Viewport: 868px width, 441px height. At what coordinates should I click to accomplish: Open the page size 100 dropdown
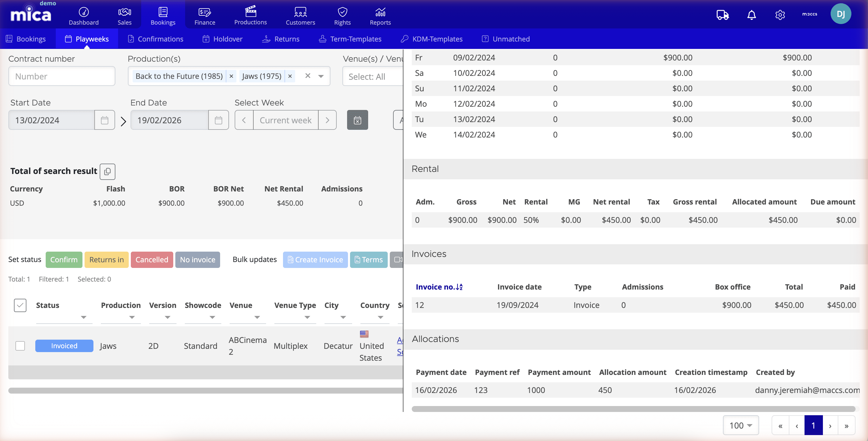coord(740,425)
